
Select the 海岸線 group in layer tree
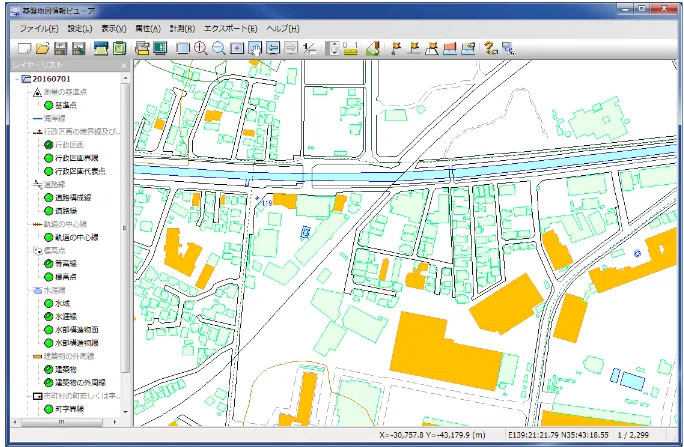coord(55,118)
